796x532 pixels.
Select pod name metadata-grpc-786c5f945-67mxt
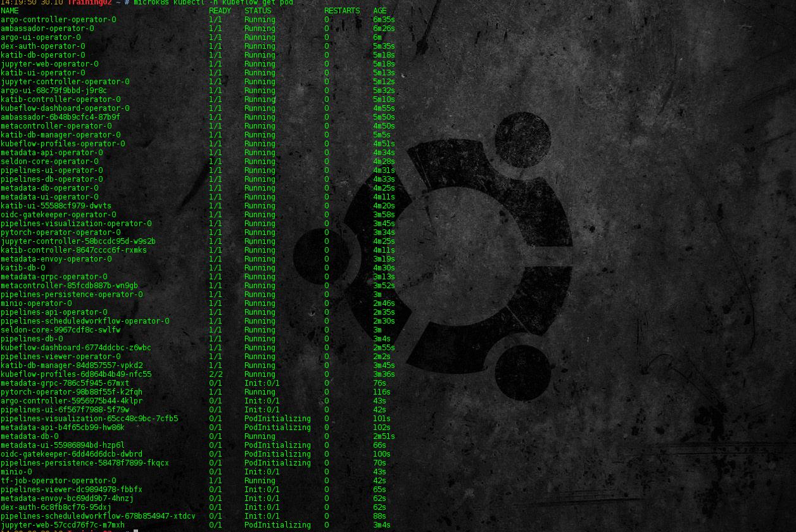click(x=65, y=383)
